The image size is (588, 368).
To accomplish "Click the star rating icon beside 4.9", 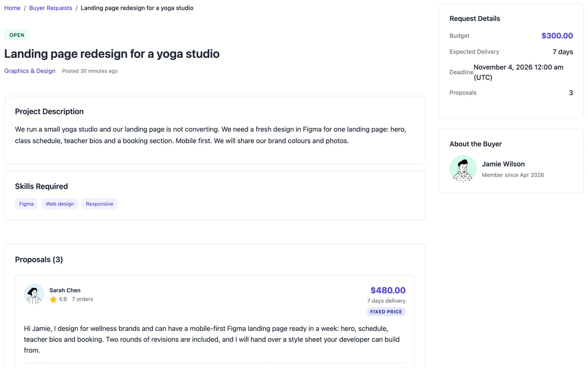I will coord(53,299).
